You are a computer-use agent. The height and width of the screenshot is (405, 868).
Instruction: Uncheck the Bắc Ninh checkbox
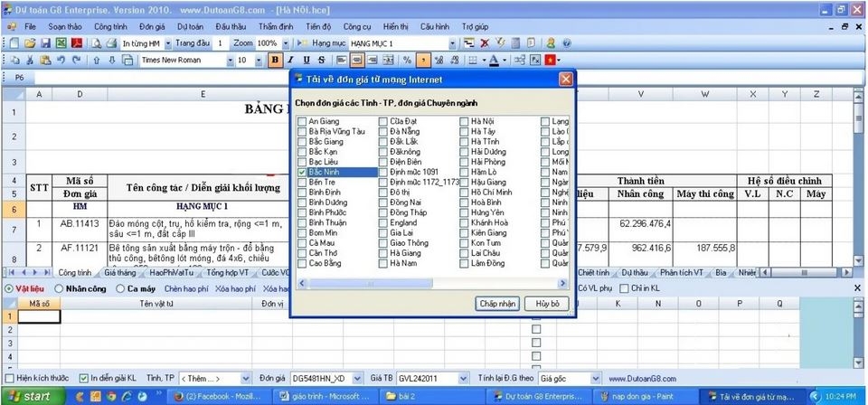tap(302, 172)
